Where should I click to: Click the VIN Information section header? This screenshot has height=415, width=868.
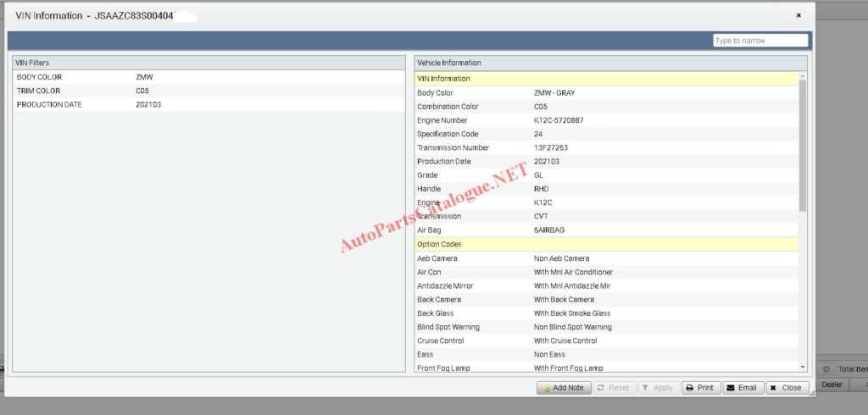click(x=607, y=79)
